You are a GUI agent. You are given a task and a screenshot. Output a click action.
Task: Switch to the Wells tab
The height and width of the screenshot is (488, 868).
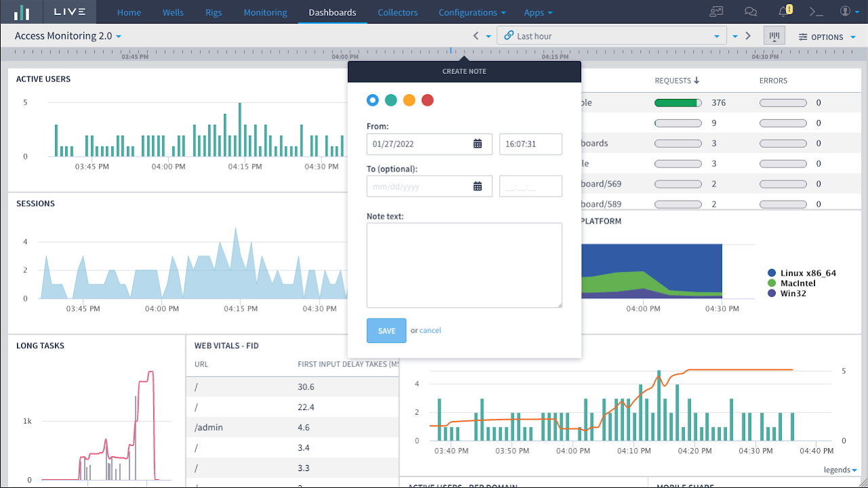[x=173, y=12]
